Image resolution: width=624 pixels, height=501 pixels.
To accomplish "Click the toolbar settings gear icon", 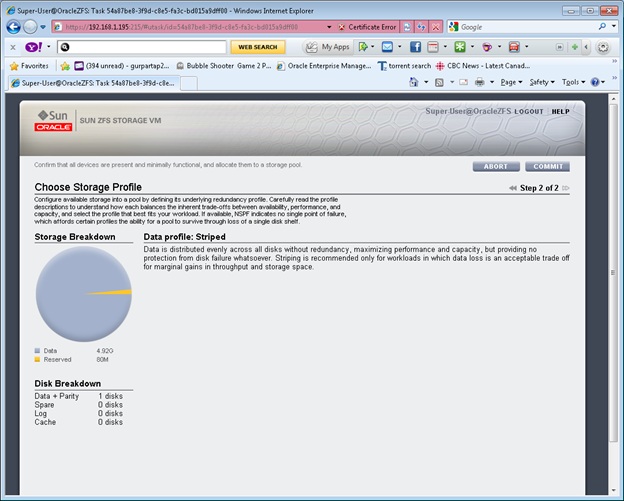I will pos(603,47).
